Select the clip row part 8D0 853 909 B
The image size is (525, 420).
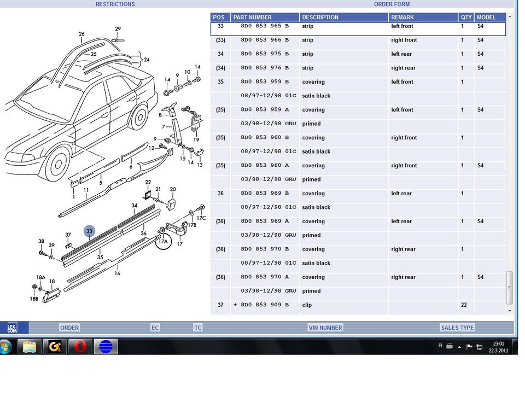(265, 305)
